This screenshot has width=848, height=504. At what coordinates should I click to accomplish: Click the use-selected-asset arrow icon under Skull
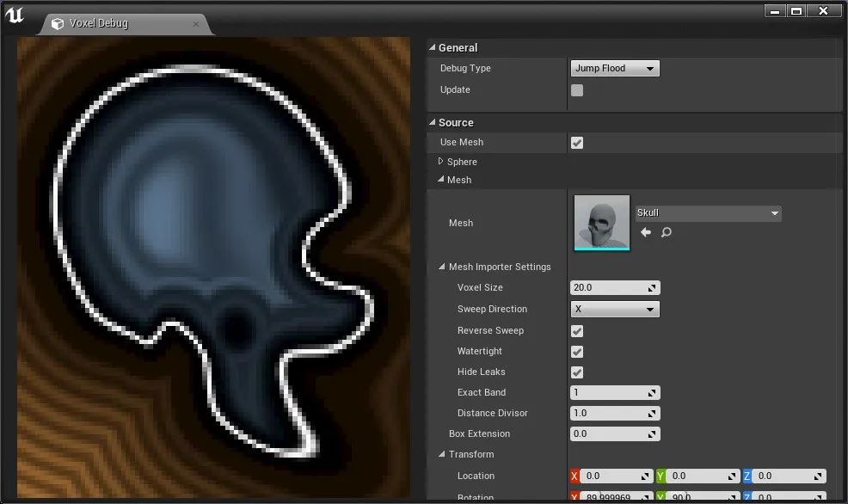pos(646,232)
